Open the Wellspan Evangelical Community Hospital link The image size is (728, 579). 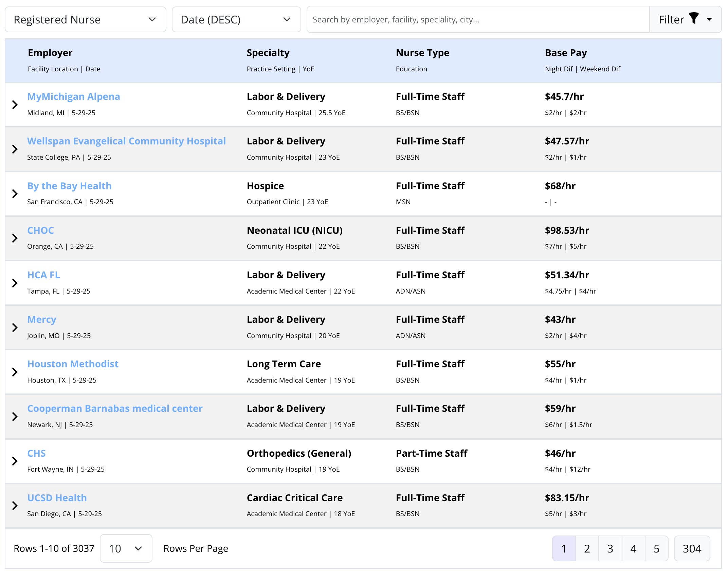(126, 141)
